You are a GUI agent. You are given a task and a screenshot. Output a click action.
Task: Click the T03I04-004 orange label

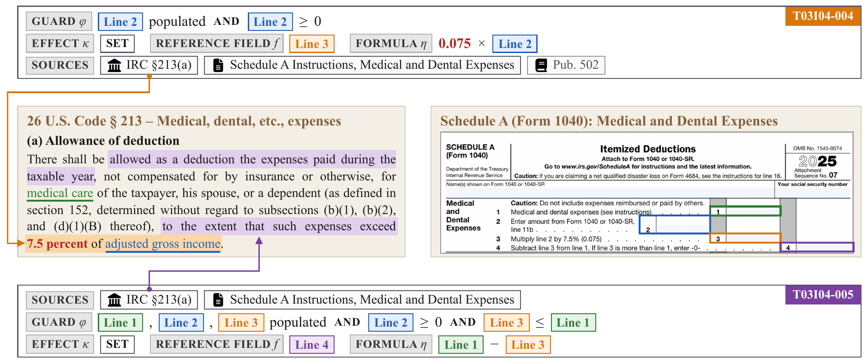823,16
